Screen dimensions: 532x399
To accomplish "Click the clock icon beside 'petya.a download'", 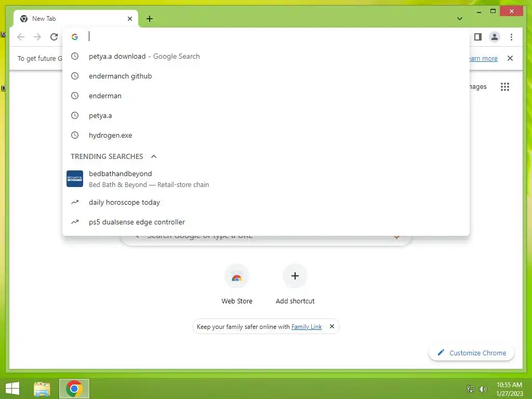I will tap(75, 56).
